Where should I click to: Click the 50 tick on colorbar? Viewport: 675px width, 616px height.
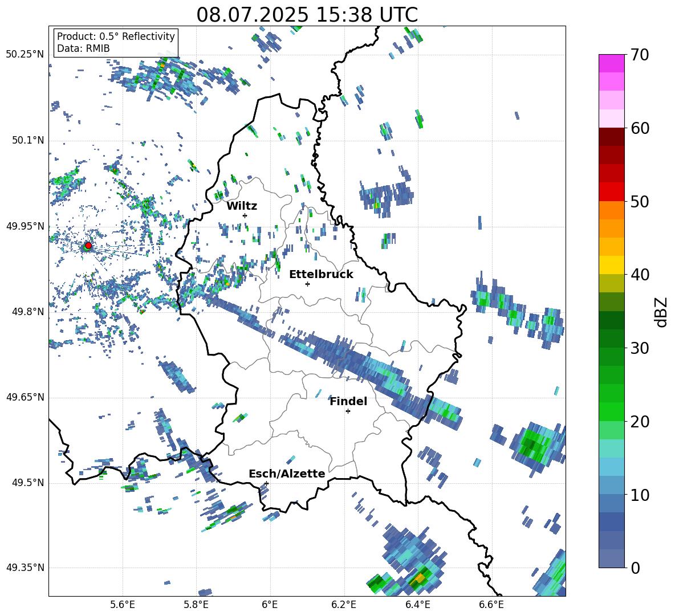pos(640,202)
